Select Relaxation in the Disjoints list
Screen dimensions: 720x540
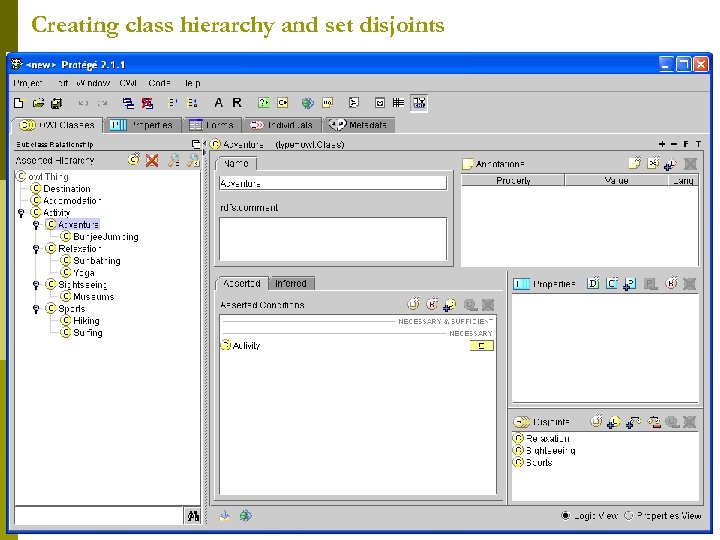click(x=541, y=439)
